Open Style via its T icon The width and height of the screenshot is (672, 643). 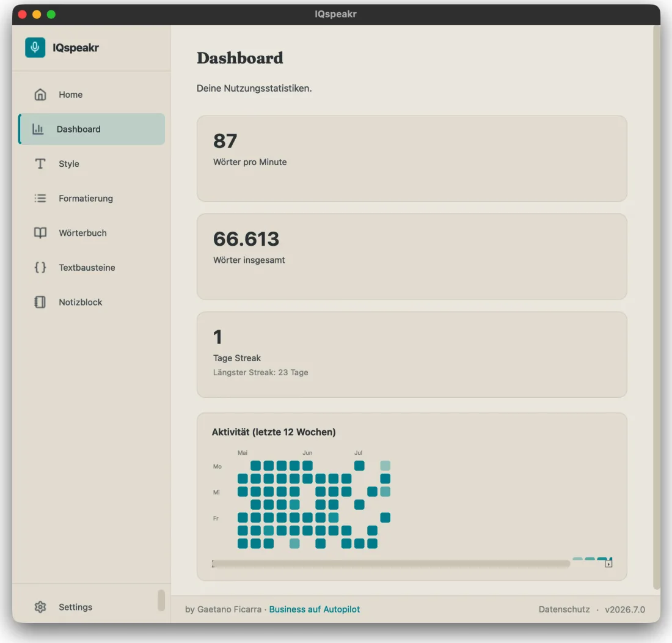click(x=40, y=164)
